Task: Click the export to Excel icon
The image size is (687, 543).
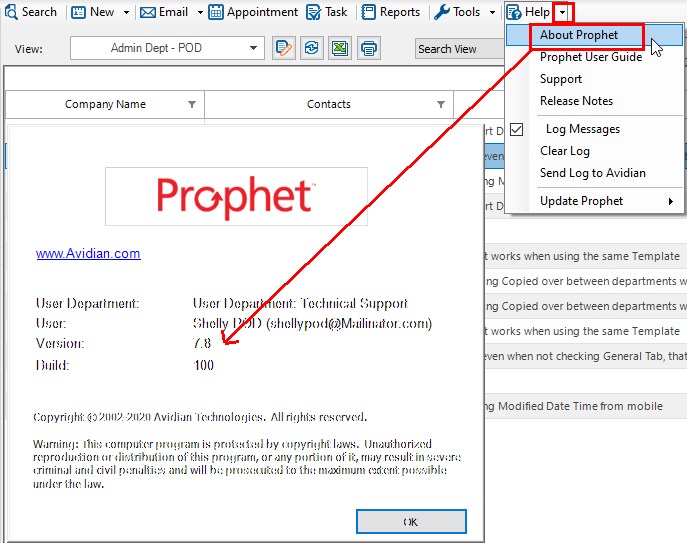Action: coord(340,48)
